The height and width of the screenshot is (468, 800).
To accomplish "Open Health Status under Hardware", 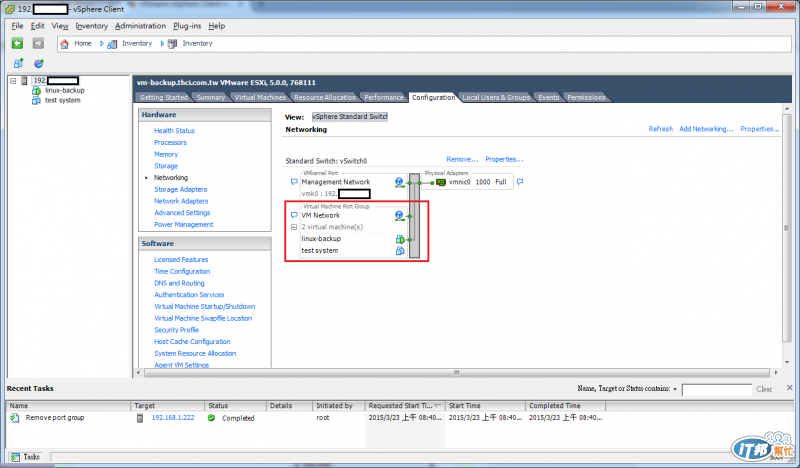I will pos(174,131).
